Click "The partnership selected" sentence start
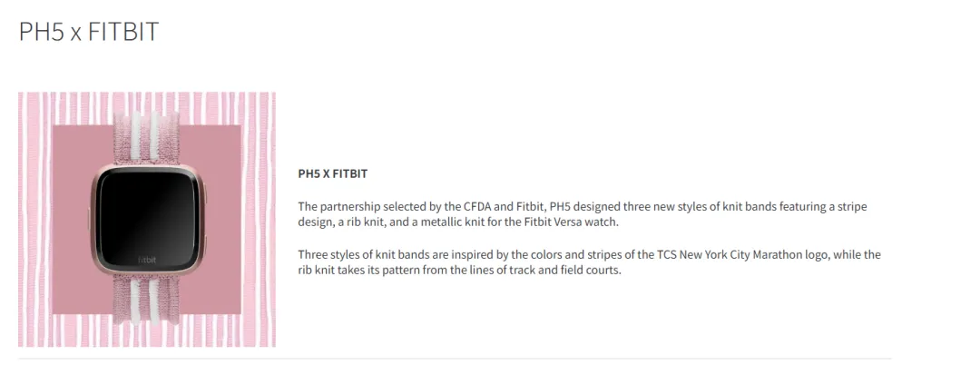The height and width of the screenshot is (375, 980). click(x=352, y=207)
